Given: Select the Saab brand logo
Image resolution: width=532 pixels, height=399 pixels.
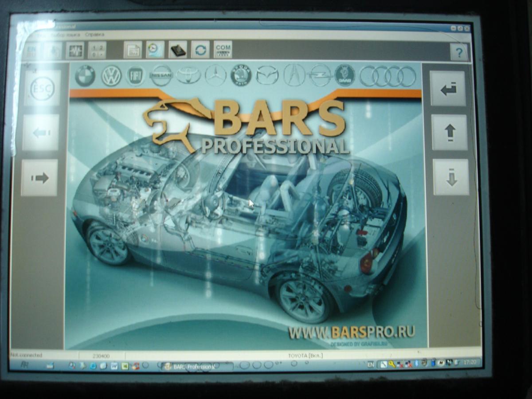Looking at the screenshot, I should 345,75.
